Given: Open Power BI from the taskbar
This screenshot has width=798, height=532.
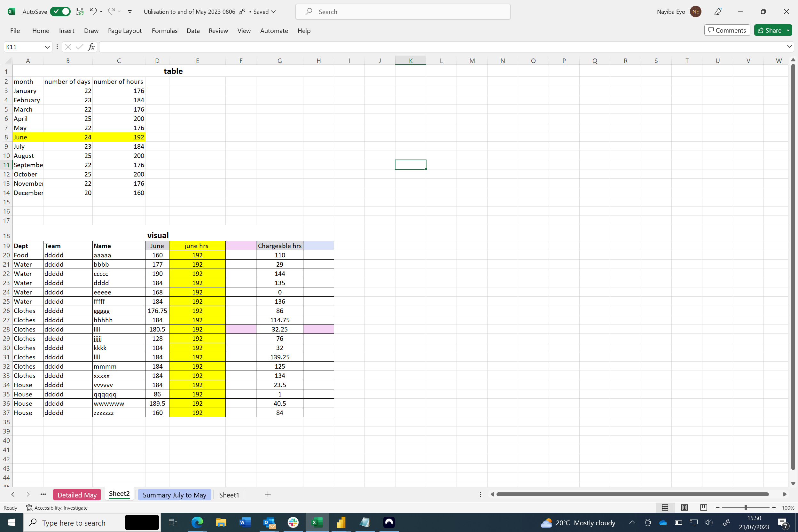Looking at the screenshot, I should click(x=340, y=522).
